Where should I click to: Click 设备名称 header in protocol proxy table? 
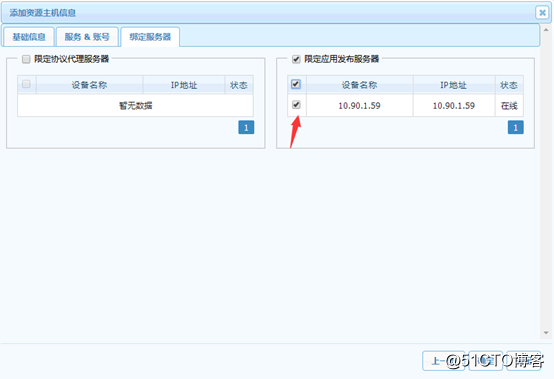click(x=89, y=85)
